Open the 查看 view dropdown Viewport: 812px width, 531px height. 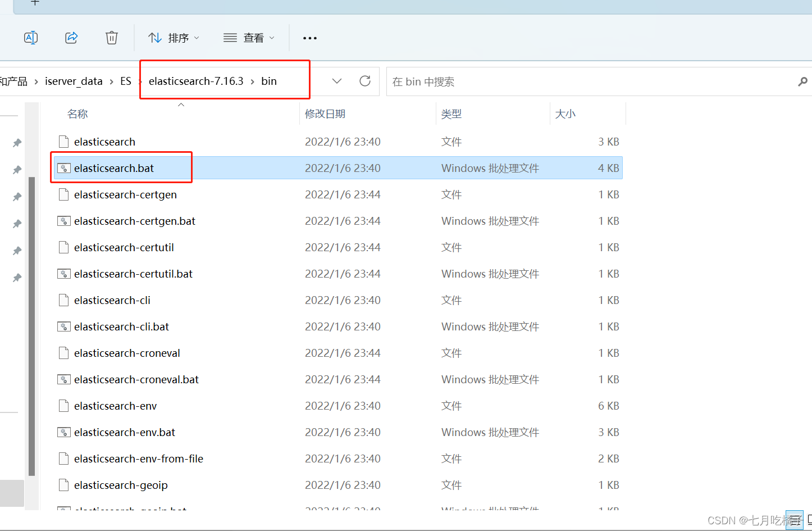pos(249,38)
